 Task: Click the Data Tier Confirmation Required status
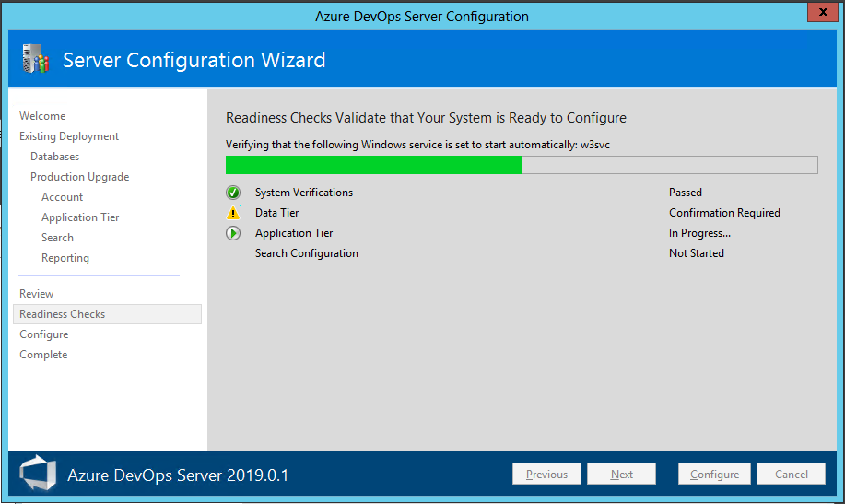pyautogui.click(x=724, y=213)
